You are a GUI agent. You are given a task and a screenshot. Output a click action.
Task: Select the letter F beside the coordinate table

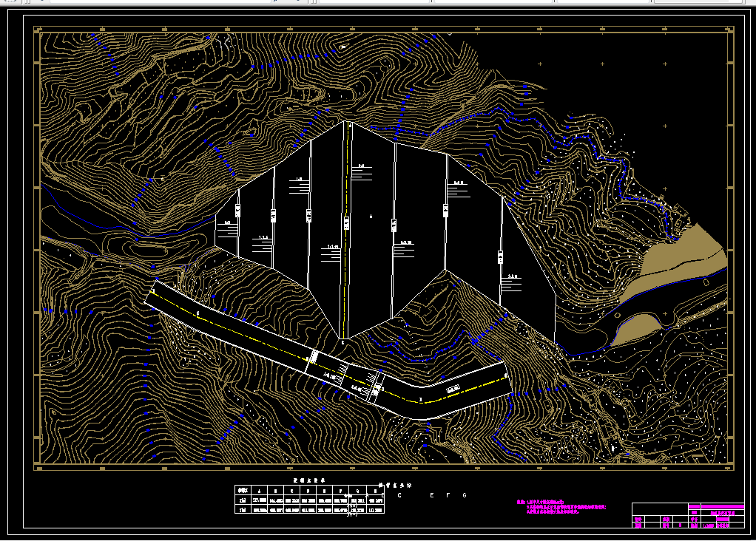(448, 495)
